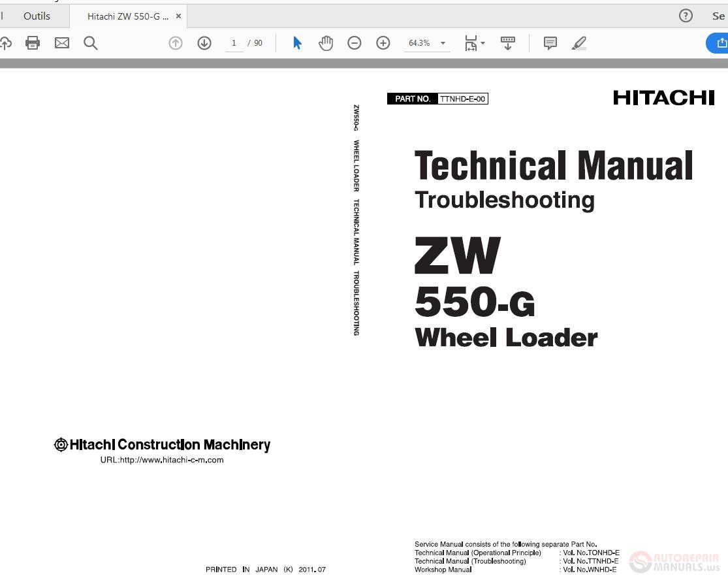The width and height of the screenshot is (728, 582).
Task: Click the next page down arrow
Action: pyautogui.click(x=204, y=42)
